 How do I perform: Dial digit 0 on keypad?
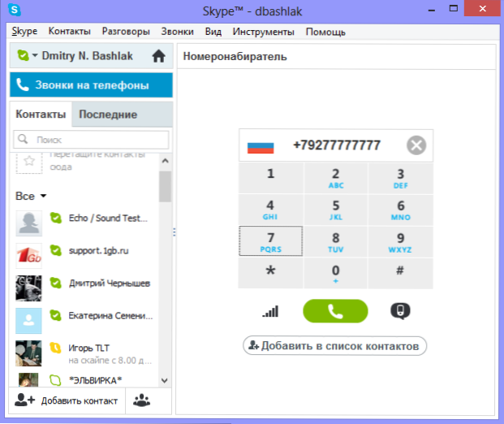pyautogui.click(x=335, y=273)
